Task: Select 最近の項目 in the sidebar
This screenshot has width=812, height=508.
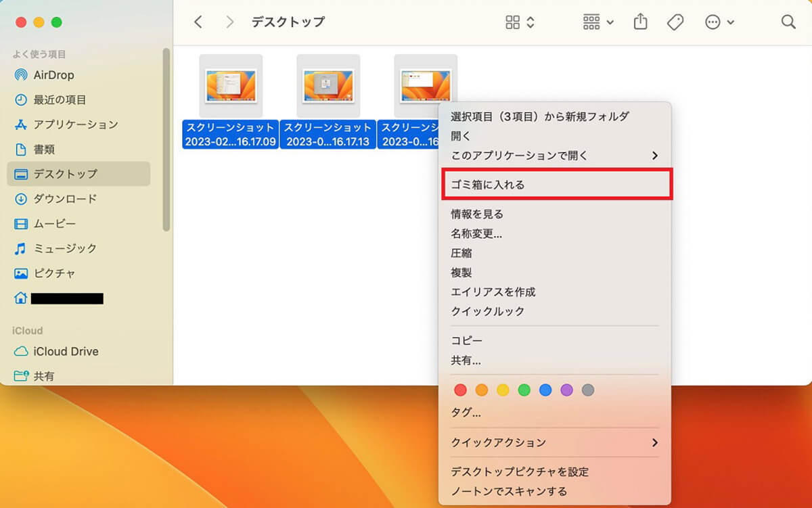Action: tap(78, 100)
